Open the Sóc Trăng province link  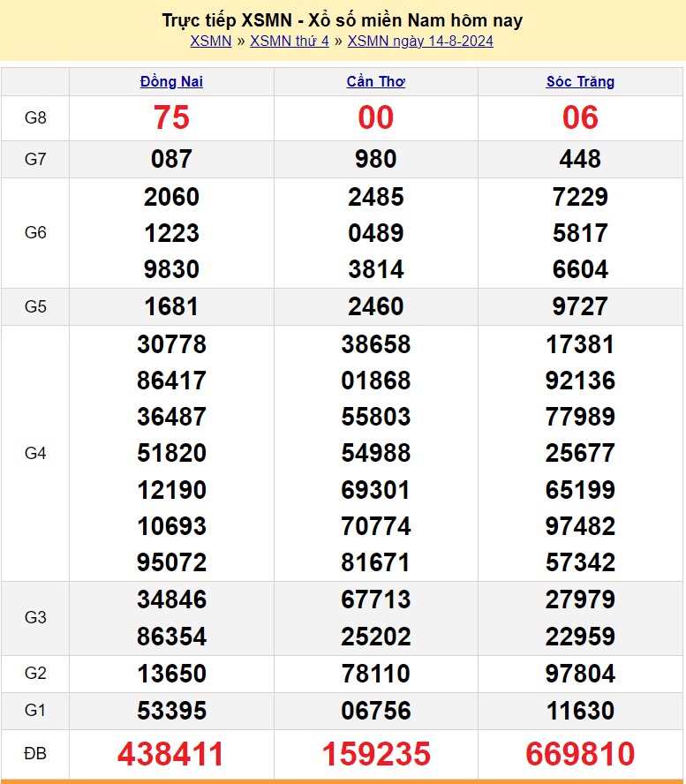click(x=580, y=82)
